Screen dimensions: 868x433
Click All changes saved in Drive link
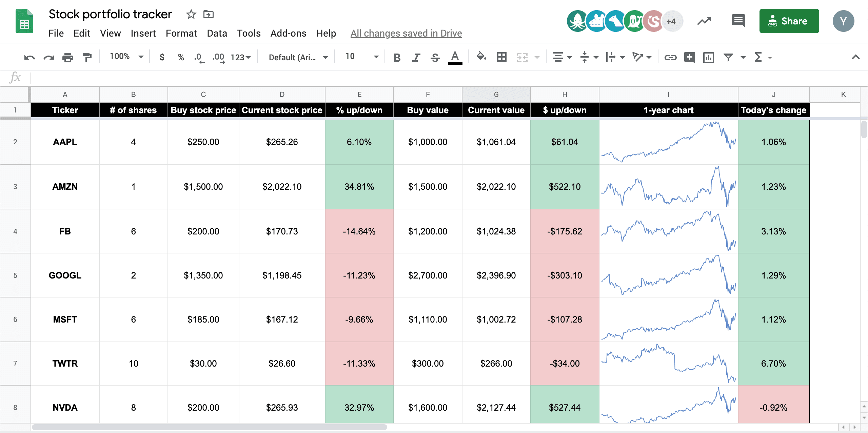click(406, 33)
